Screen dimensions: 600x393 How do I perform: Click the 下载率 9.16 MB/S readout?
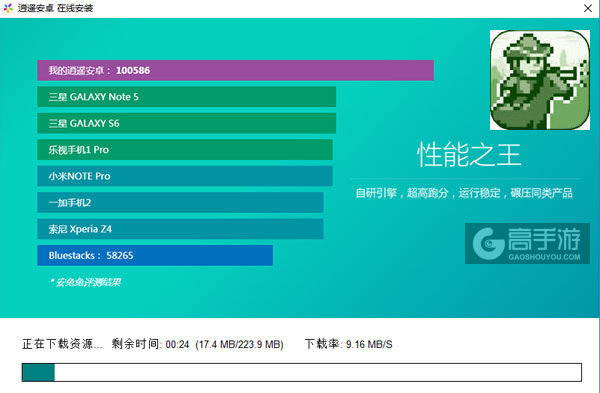point(349,344)
